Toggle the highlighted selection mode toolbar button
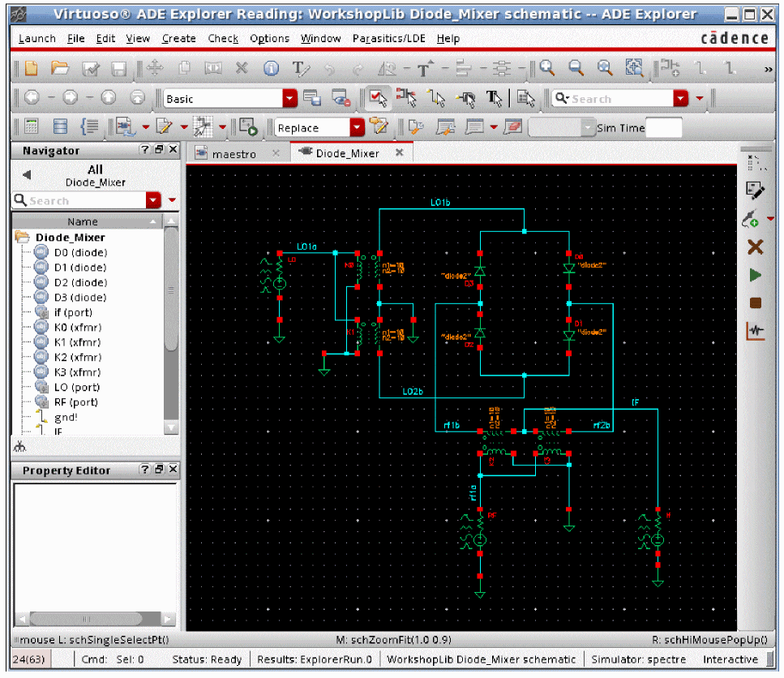Image resolution: width=784 pixels, height=678 pixels. [375, 98]
